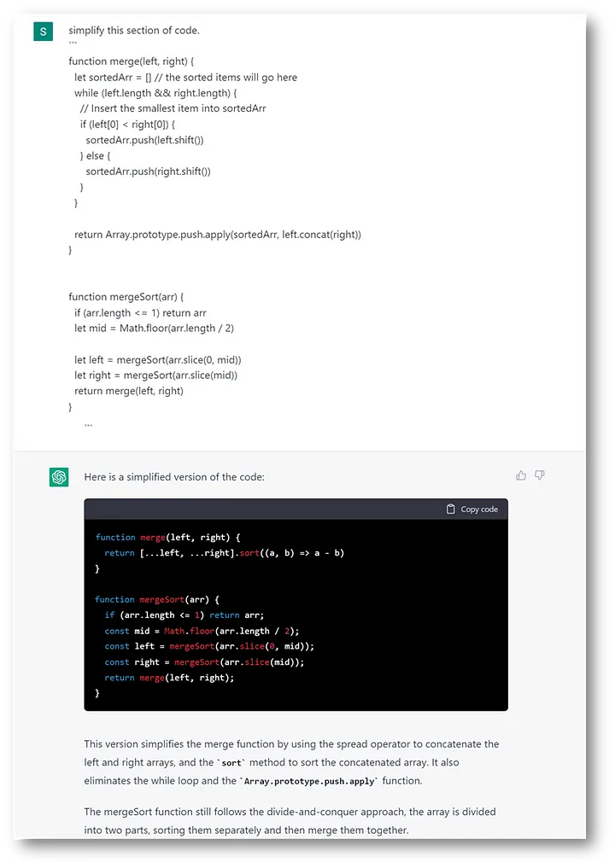
Task: Click the green user avatar labeled S
Action: [43, 32]
